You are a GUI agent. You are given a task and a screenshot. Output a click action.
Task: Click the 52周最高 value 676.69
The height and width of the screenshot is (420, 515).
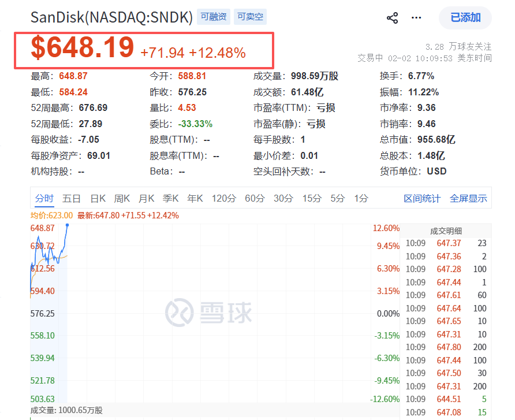point(94,108)
